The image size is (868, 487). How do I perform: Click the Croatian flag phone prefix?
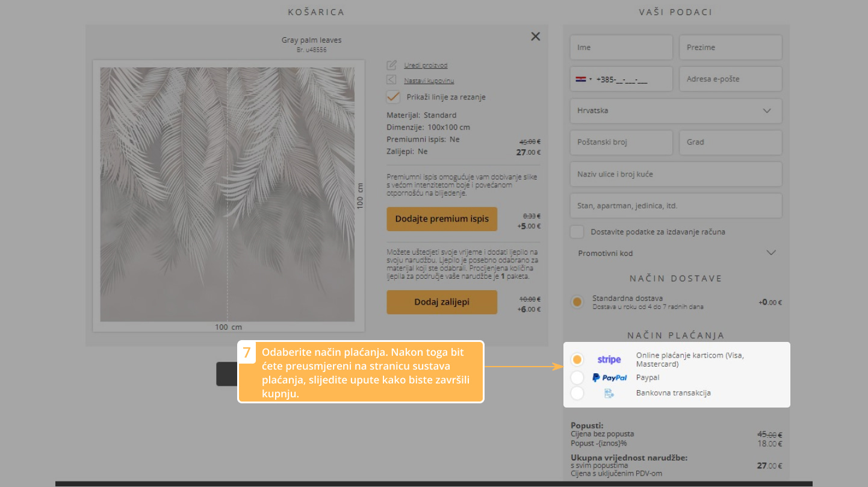point(583,79)
